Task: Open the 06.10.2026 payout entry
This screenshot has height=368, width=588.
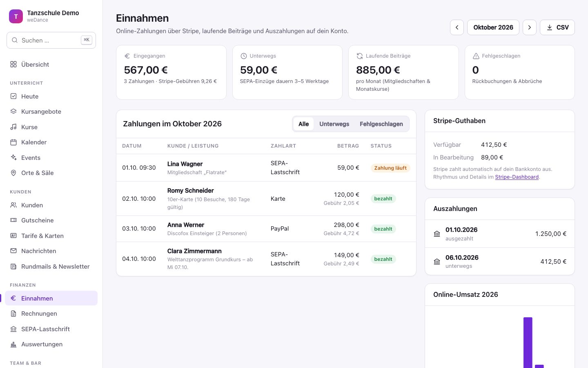Action: [500, 261]
